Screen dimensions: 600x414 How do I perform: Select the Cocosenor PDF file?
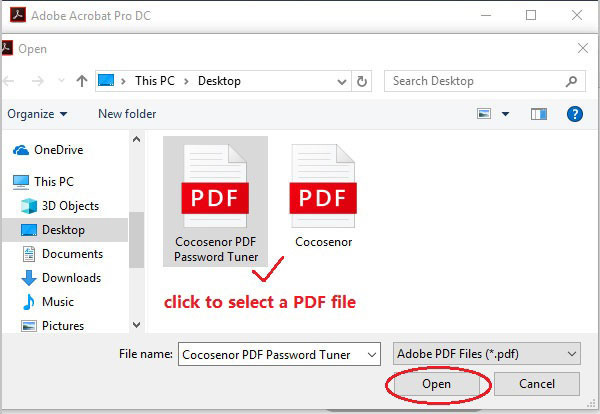pyautogui.click(x=323, y=197)
